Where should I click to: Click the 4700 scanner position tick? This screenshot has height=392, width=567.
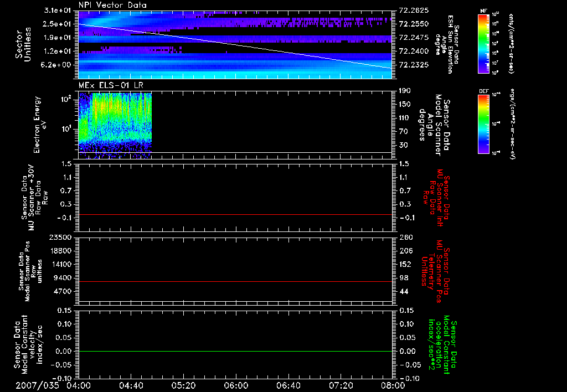[63, 291]
